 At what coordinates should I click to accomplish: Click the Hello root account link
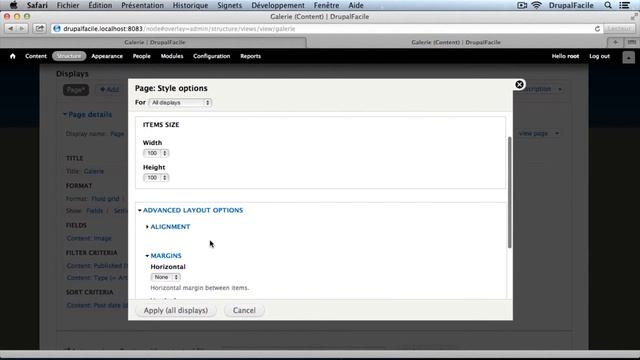coord(565,56)
